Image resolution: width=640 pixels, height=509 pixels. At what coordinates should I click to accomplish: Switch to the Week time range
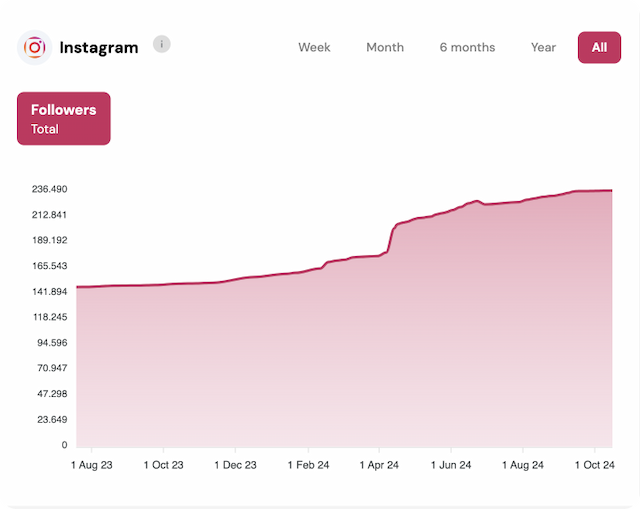(x=314, y=47)
